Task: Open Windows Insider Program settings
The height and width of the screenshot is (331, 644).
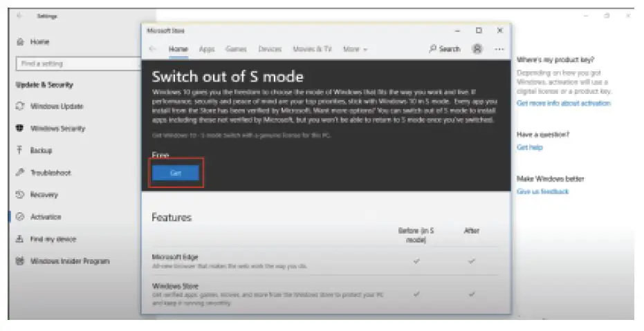Action: click(x=62, y=261)
